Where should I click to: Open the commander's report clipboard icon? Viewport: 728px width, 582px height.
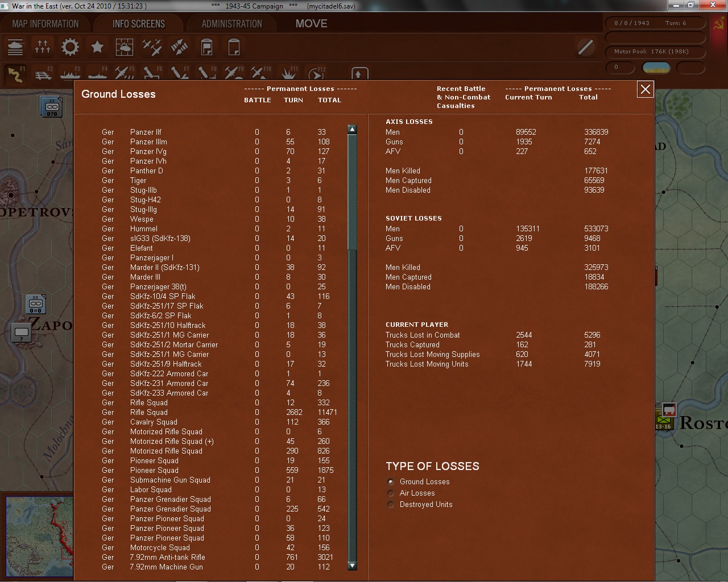(x=206, y=47)
